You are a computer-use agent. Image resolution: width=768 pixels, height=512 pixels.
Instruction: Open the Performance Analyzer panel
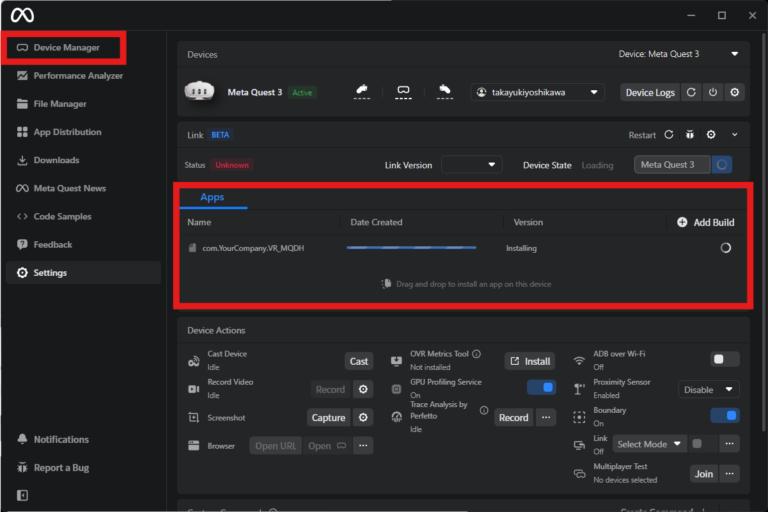tap(78, 76)
